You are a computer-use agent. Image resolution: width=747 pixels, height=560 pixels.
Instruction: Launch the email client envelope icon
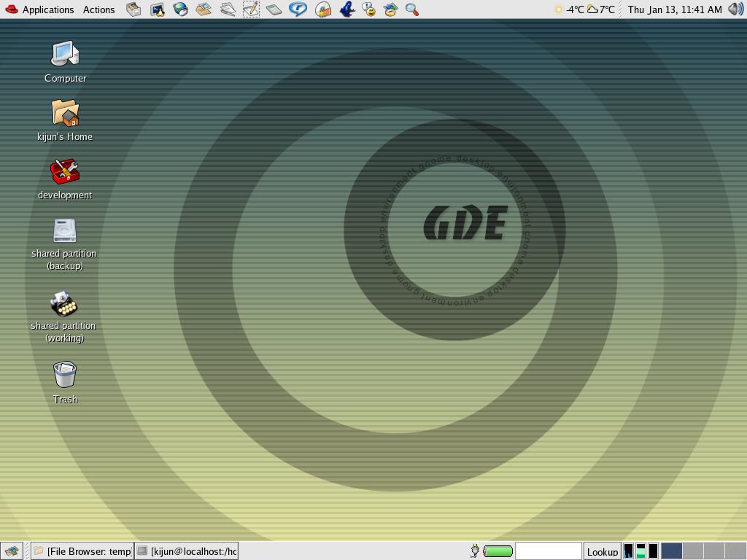204,9
